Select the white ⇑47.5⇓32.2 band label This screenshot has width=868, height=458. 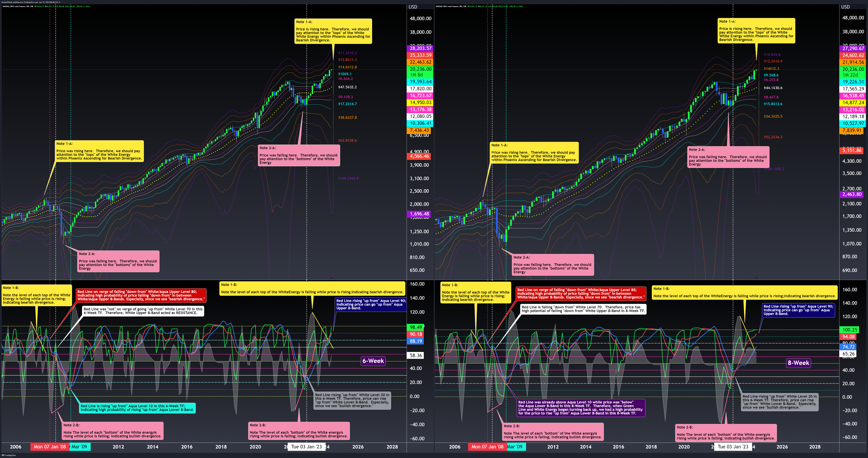(x=347, y=87)
